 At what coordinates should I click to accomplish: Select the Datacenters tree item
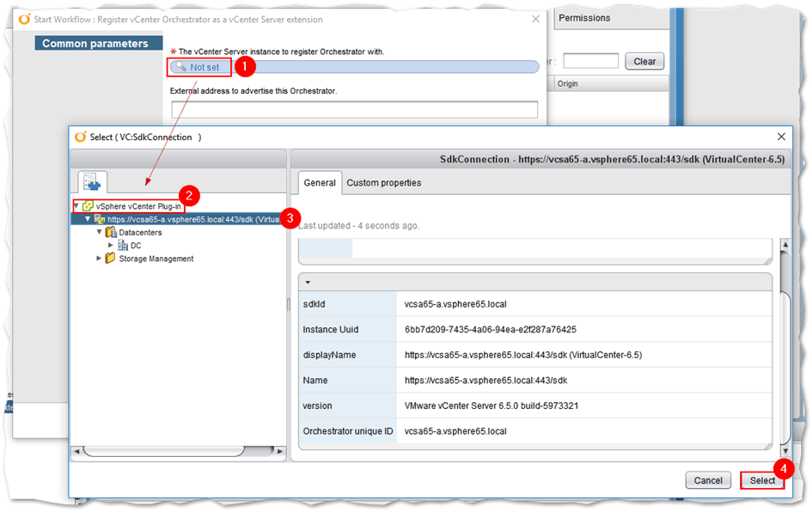[x=140, y=233]
